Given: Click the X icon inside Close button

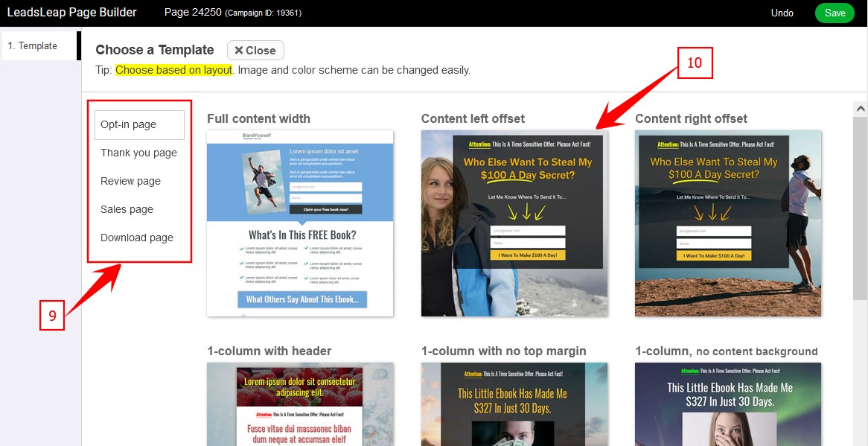Looking at the screenshot, I should (239, 51).
